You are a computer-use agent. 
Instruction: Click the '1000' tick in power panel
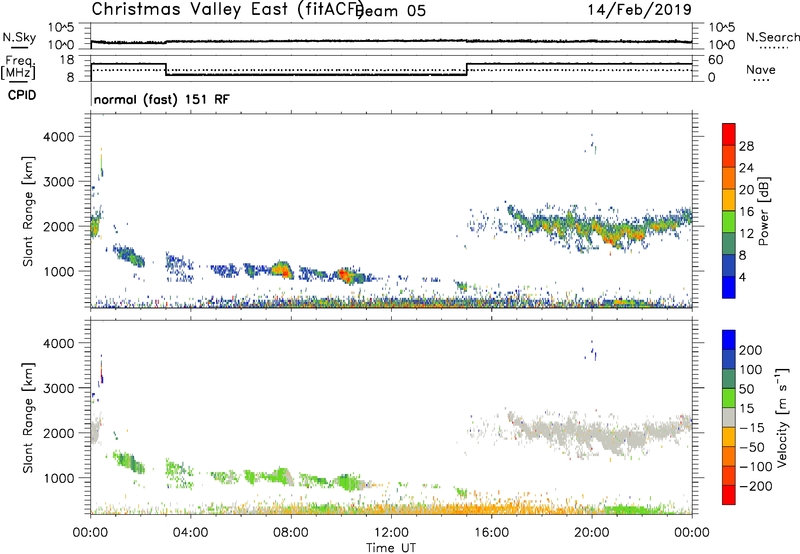[58, 271]
